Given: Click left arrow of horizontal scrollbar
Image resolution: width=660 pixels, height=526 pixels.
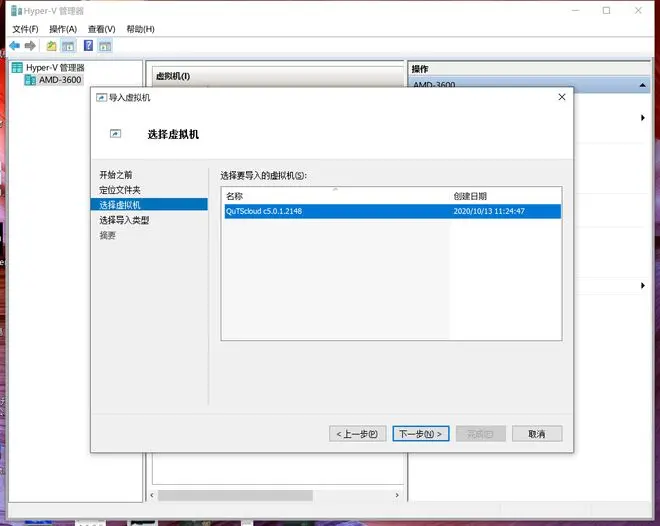Looking at the screenshot, I should [152, 495].
